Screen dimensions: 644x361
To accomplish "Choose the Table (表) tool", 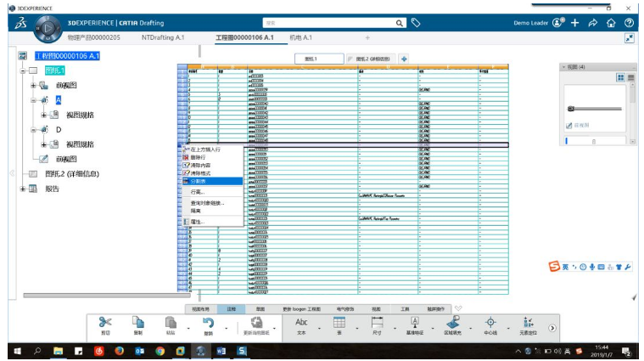I will (x=339, y=325).
